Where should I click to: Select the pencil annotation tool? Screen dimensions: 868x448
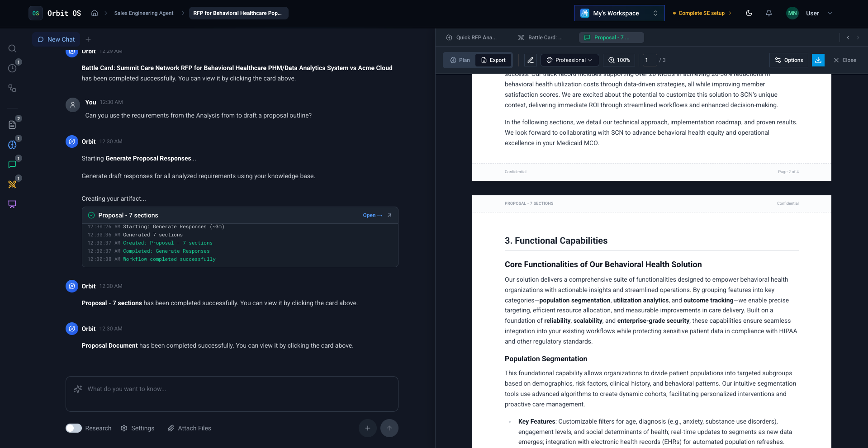click(530, 60)
